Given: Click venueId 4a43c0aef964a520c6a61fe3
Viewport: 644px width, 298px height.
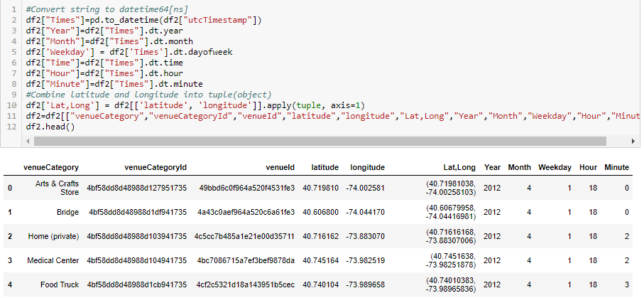Looking at the screenshot, I should pos(246,213).
